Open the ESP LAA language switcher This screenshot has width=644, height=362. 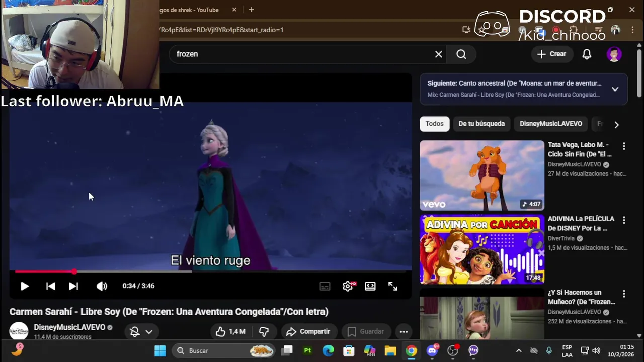(567, 351)
